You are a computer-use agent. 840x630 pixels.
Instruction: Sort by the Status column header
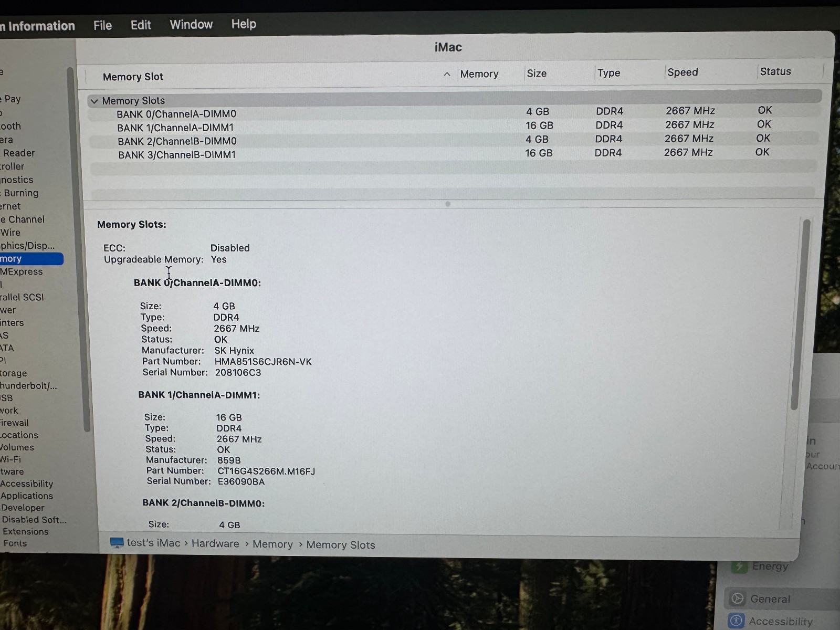coord(775,71)
